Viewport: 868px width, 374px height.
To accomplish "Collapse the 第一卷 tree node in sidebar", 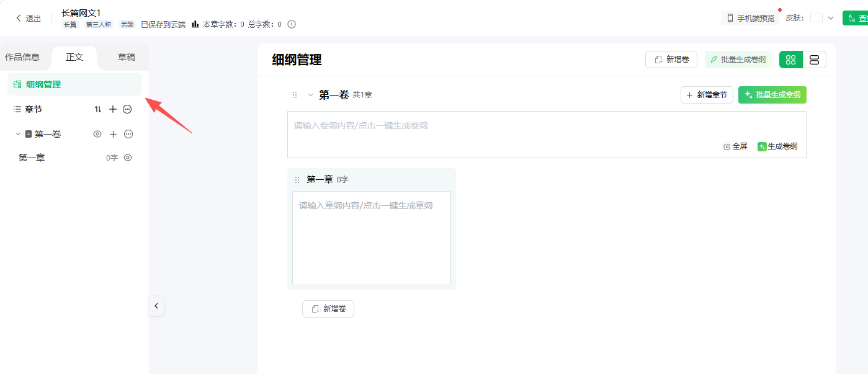I will tap(18, 134).
